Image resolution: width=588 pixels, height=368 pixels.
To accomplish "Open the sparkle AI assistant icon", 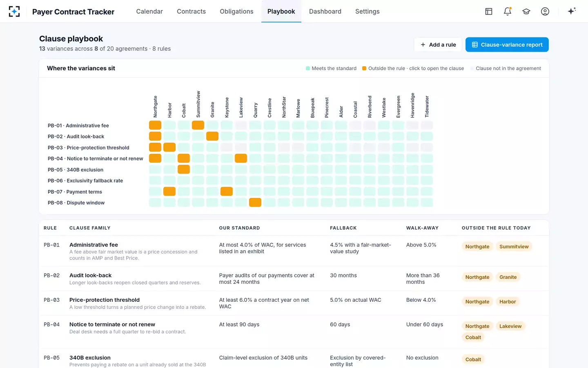I will [572, 11].
